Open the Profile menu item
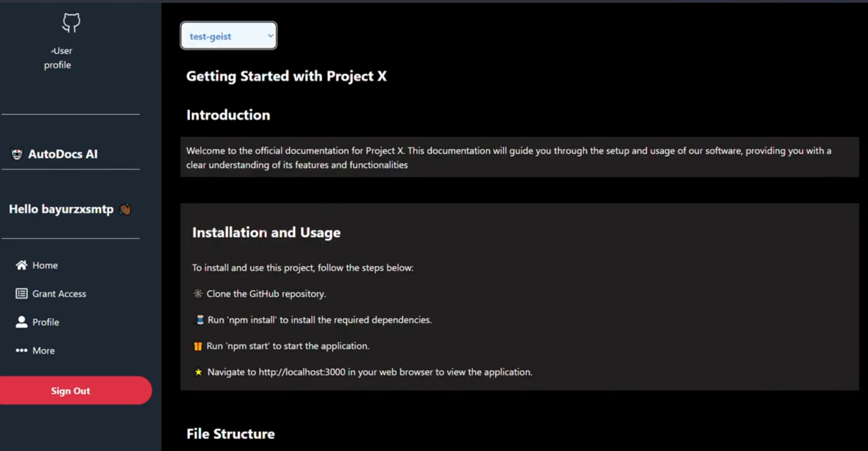868x451 pixels. pos(46,322)
